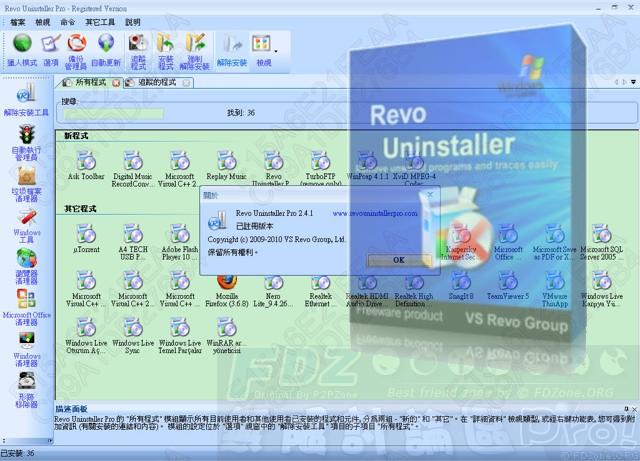
Task: Open the Other Tools (其它工具) menu
Action: pyautogui.click(x=101, y=21)
